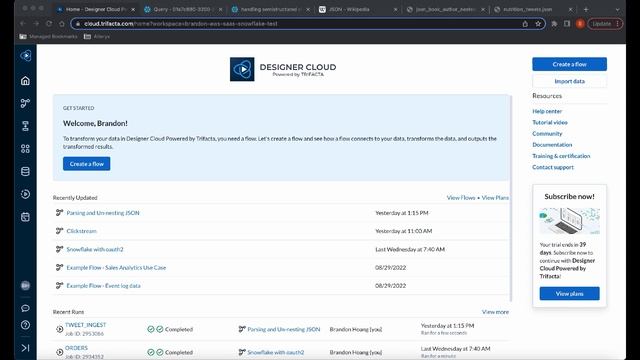Image resolution: width=640 pixels, height=360 pixels.
Task: Open the Contact support link
Action: tap(553, 167)
